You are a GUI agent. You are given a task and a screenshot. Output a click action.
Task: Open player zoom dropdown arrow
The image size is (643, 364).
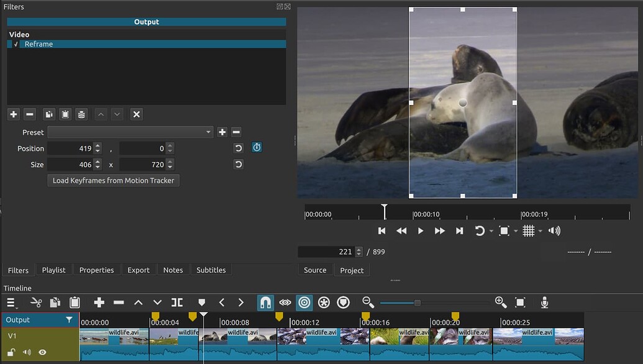[x=516, y=231]
